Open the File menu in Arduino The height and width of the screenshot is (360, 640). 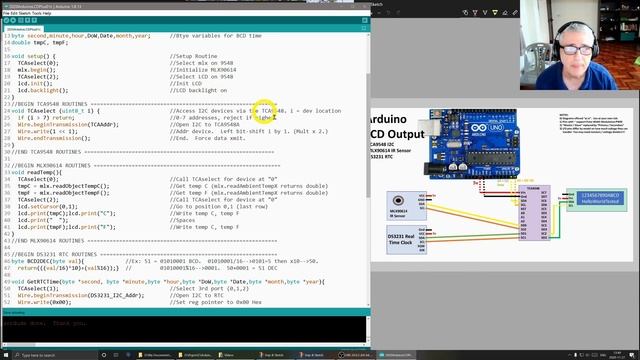(6, 13)
